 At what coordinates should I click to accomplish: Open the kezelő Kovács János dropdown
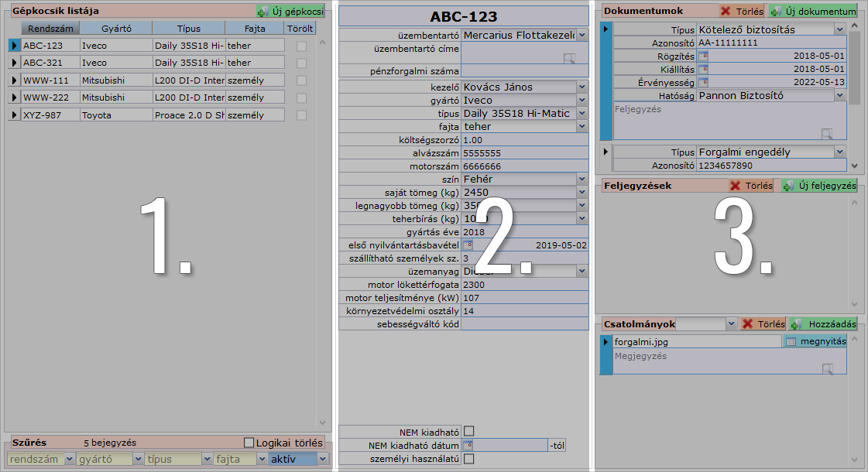pyautogui.click(x=582, y=87)
